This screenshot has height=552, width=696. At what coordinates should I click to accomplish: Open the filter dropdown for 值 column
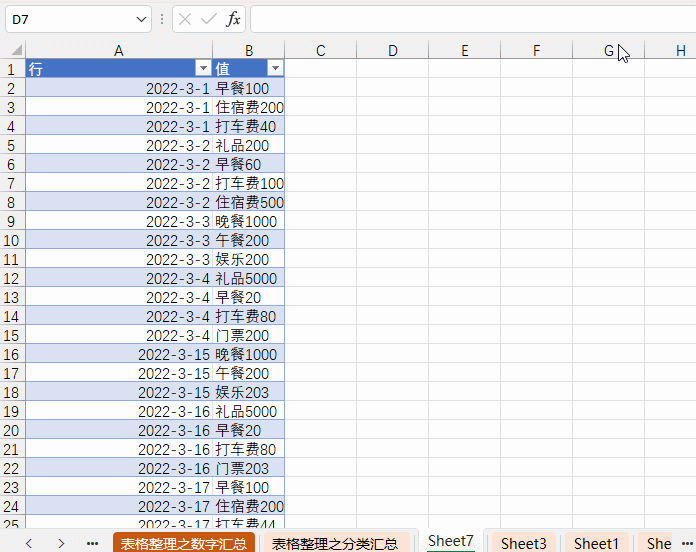pos(275,68)
